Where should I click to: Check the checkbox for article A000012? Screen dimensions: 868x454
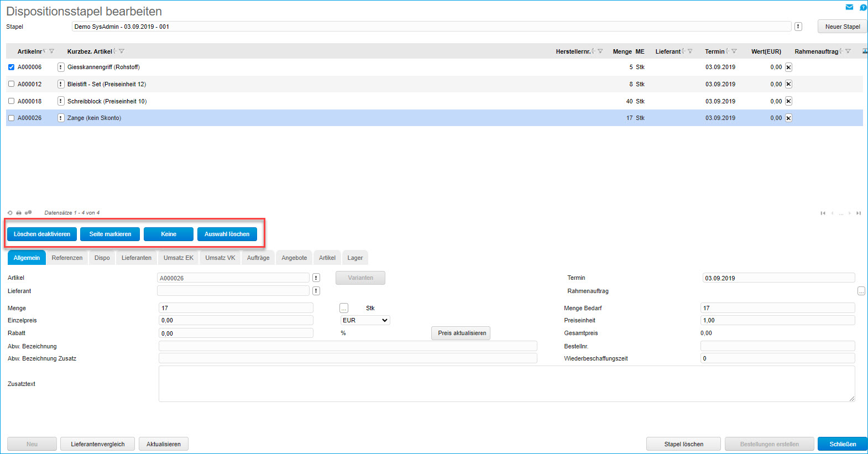click(11, 84)
